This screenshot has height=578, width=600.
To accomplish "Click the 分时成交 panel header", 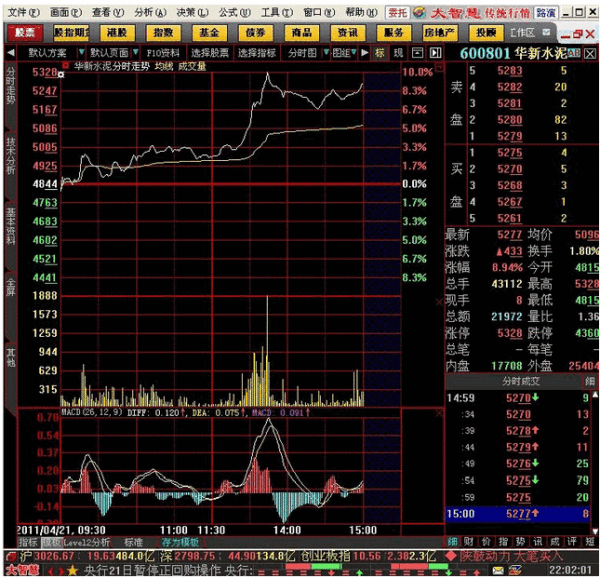I will (x=520, y=381).
